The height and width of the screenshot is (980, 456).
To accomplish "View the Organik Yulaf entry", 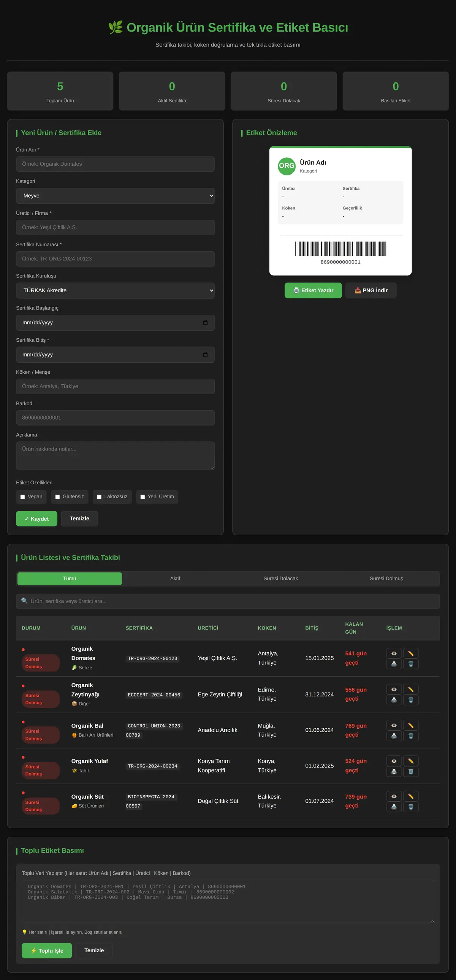I will (x=394, y=761).
